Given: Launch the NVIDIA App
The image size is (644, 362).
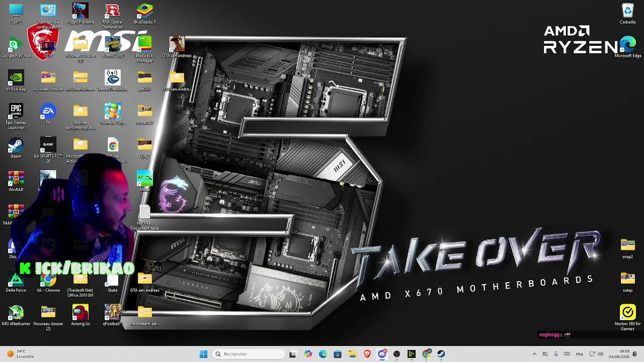Looking at the screenshot, I should point(16,81).
